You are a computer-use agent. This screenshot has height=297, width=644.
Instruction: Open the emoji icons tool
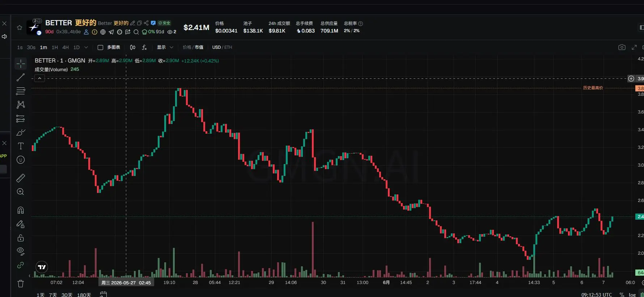21,160
